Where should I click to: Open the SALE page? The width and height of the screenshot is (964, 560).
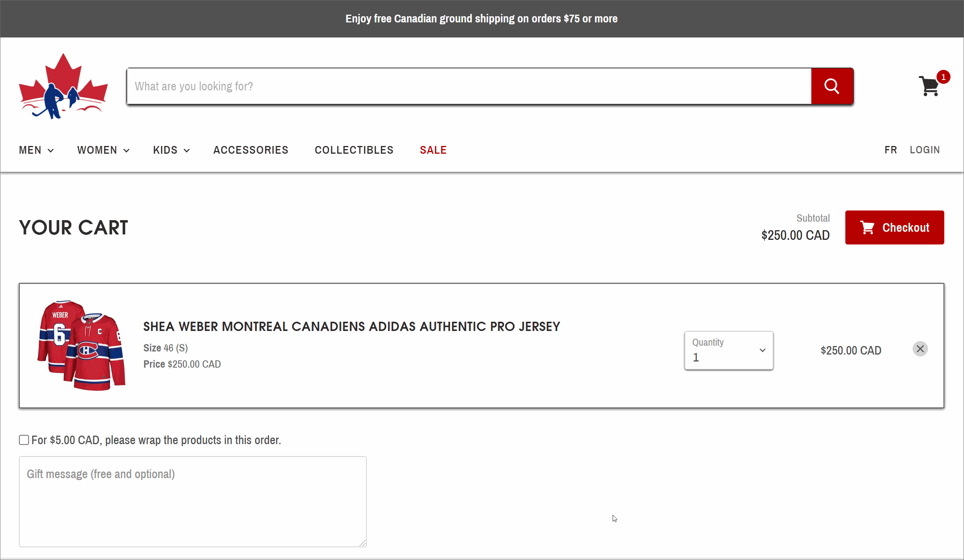click(433, 150)
